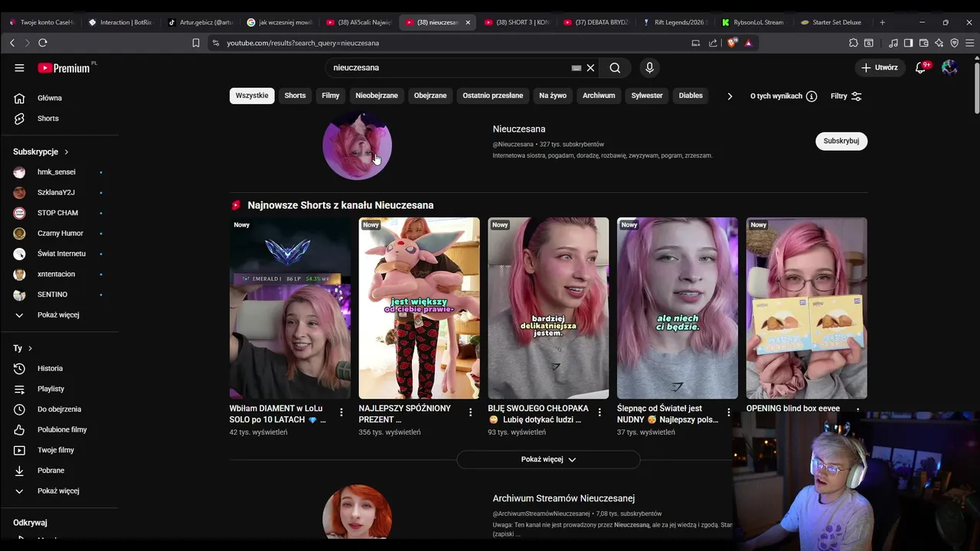Open browser extensions puzzle icon
The height and width of the screenshot is (551, 980).
(x=854, y=43)
